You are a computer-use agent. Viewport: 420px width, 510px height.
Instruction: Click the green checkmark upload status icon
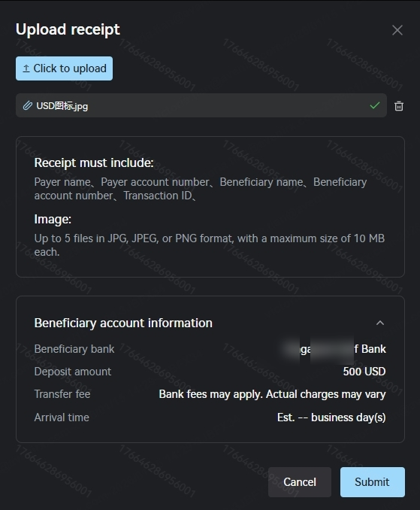[374, 105]
